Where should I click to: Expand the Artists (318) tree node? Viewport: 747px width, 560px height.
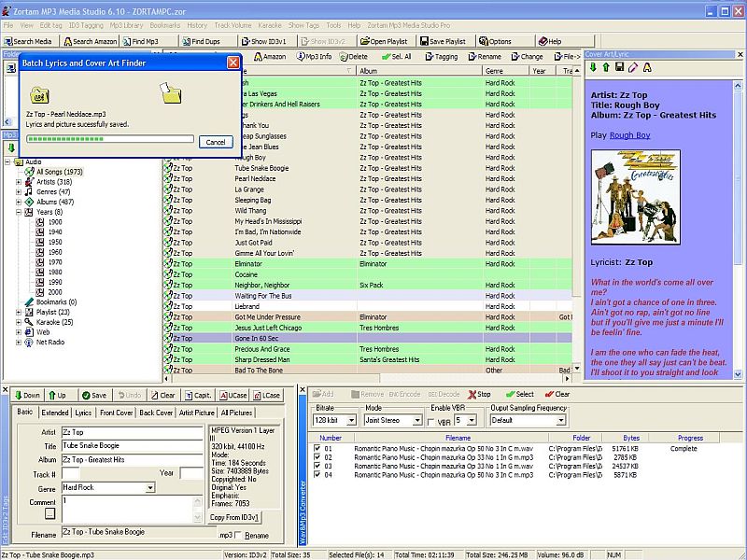[19, 182]
